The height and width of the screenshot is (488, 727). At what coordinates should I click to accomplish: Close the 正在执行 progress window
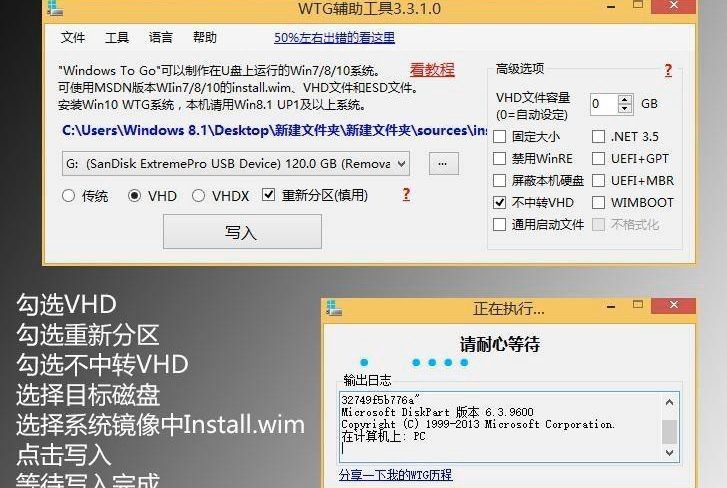pos(673,305)
